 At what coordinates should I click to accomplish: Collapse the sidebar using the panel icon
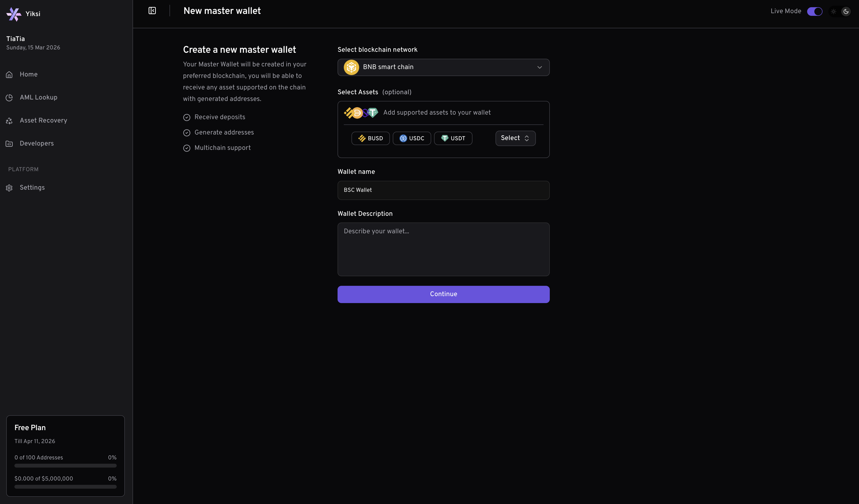pos(152,11)
